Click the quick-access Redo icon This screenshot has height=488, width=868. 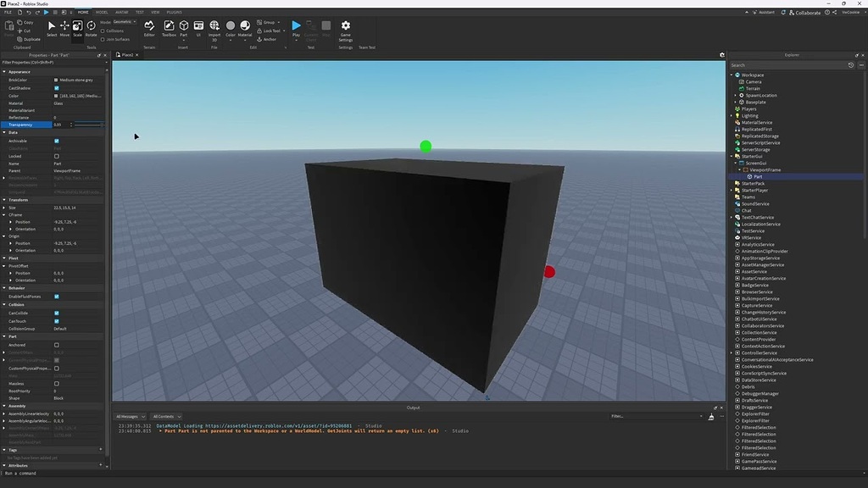tap(37, 12)
